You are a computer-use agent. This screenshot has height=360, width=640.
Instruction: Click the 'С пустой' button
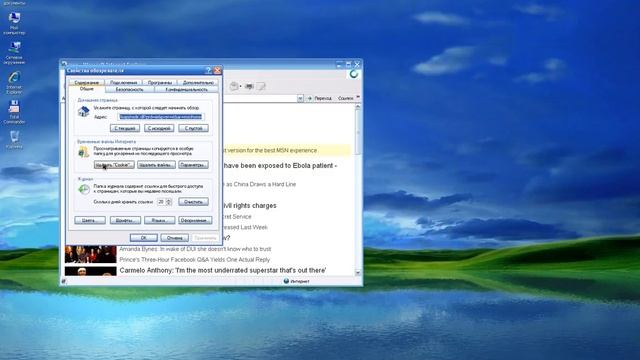pos(193,128)
